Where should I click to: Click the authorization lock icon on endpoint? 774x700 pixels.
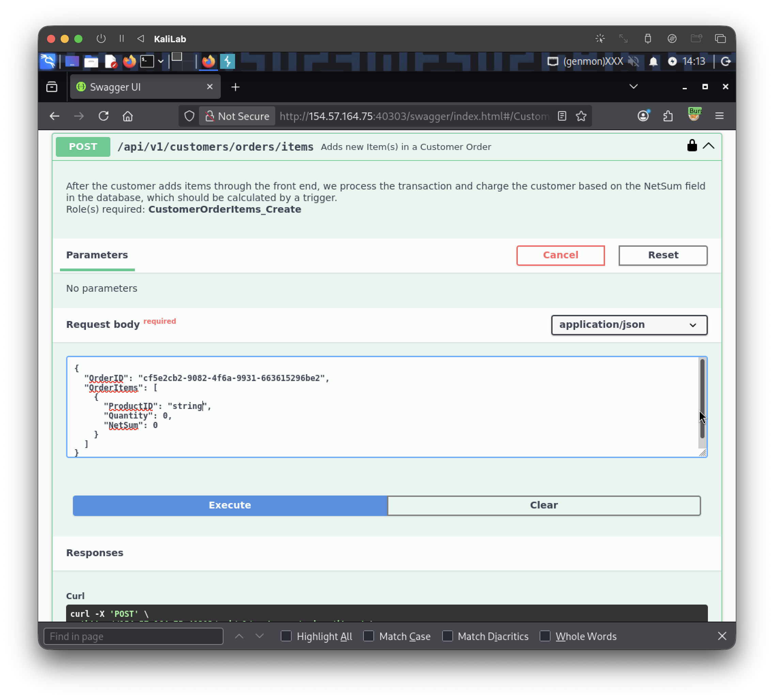click(x=692, y=146)
